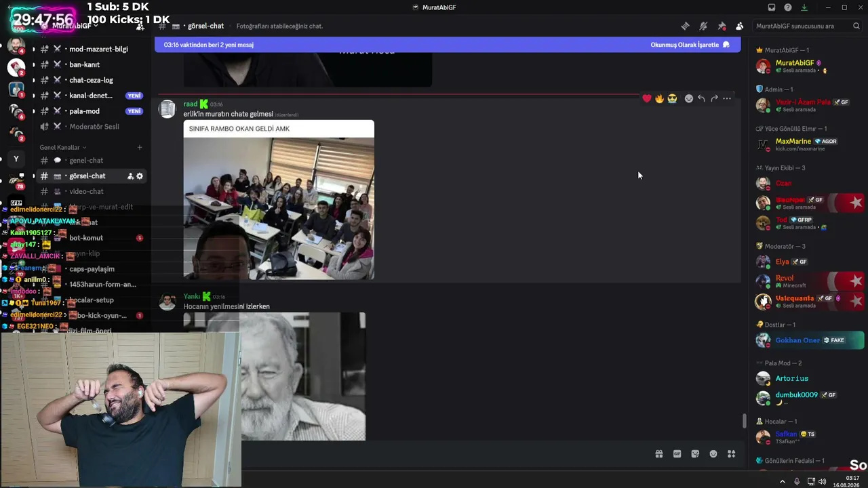Open the old man photo posted by Yankı

[x=275, y=376]
